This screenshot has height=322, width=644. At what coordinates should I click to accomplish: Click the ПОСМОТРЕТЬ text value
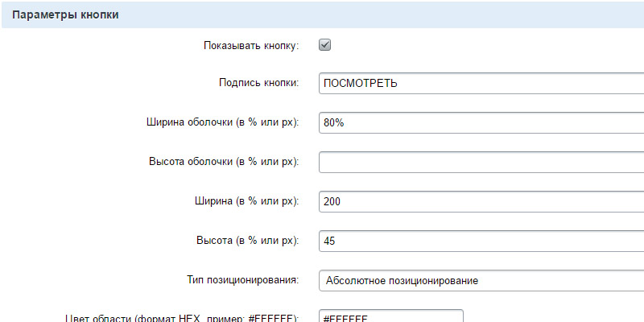(360, 84)
